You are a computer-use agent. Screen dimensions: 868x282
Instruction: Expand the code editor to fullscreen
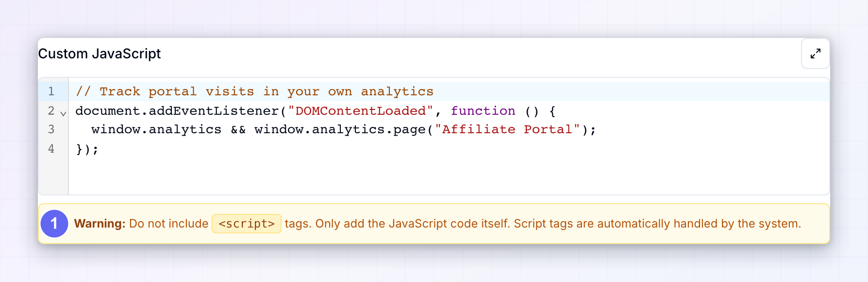(816, 53)
